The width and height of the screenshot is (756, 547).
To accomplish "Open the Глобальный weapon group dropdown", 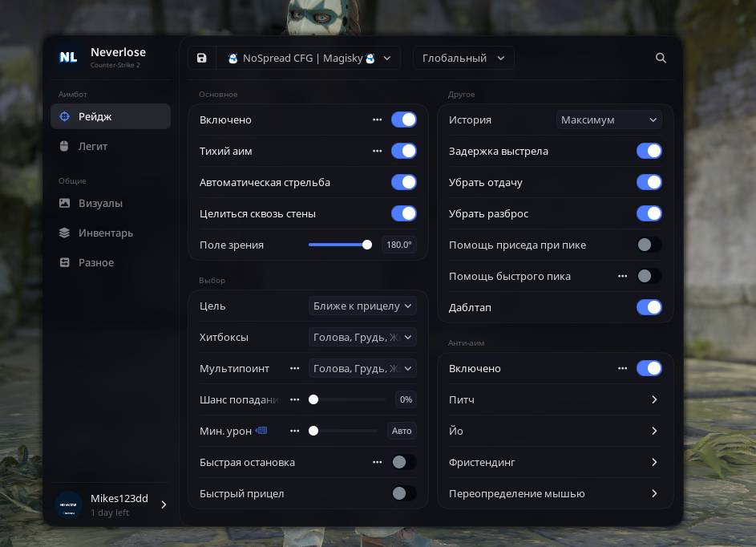I will pos(463,59).
